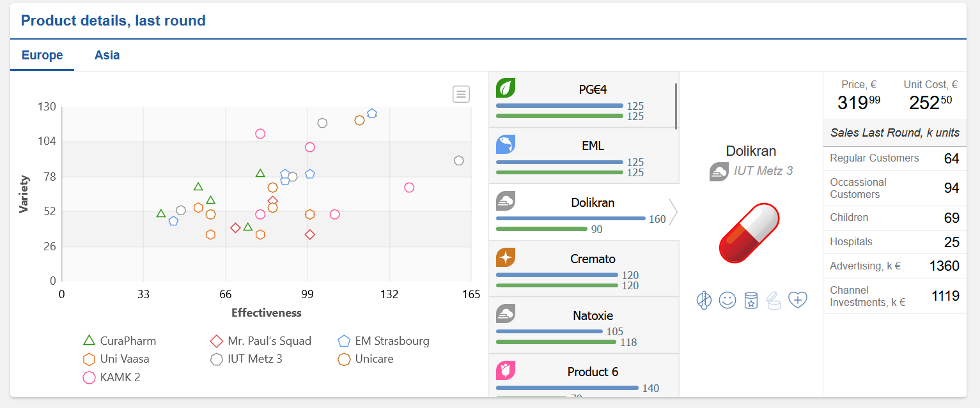
Task: Click the star jar packaging icon
Action: (x=751, y=300)
